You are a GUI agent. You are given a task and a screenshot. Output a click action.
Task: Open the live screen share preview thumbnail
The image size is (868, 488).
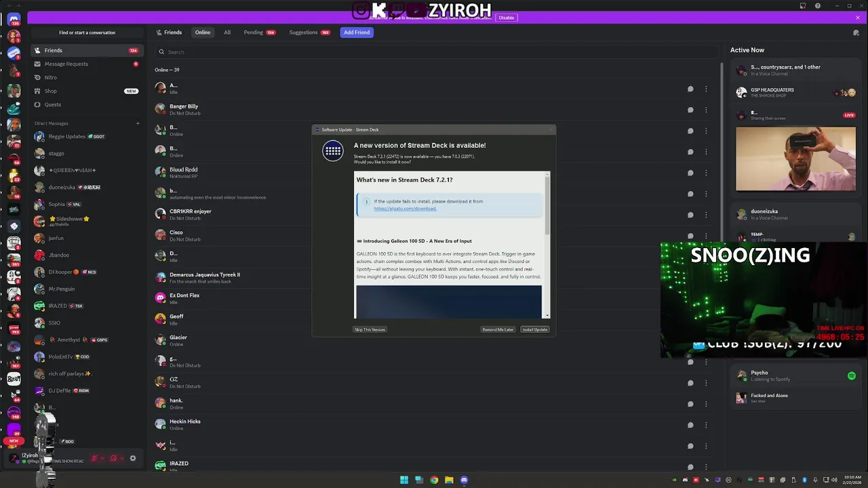pyautogui.click(x=795, y=159)
